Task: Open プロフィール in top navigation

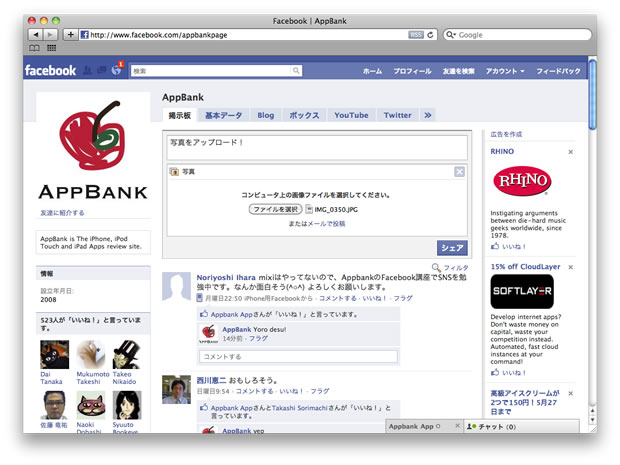Action: pyautogui.click(x=412, y=71)
